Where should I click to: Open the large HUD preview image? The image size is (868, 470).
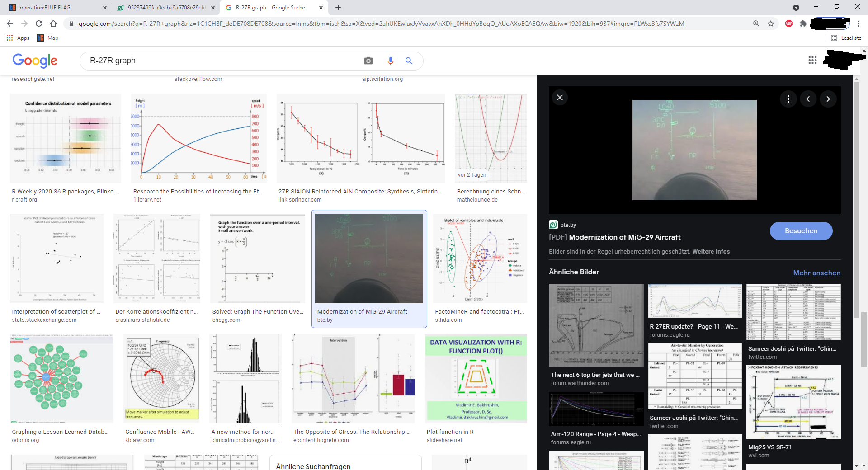(x=694, y=150)
